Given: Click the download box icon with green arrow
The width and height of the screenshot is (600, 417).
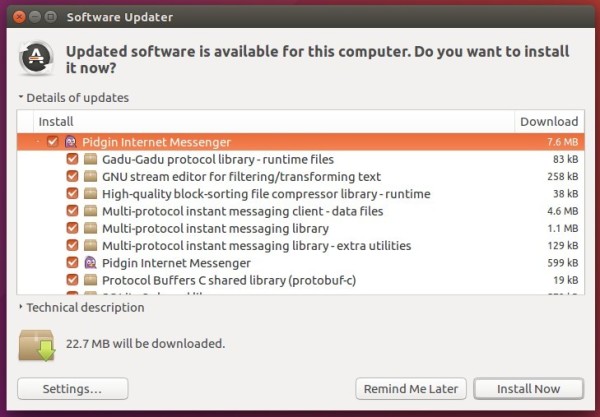Looking at the screenshot, I should 37,345.
